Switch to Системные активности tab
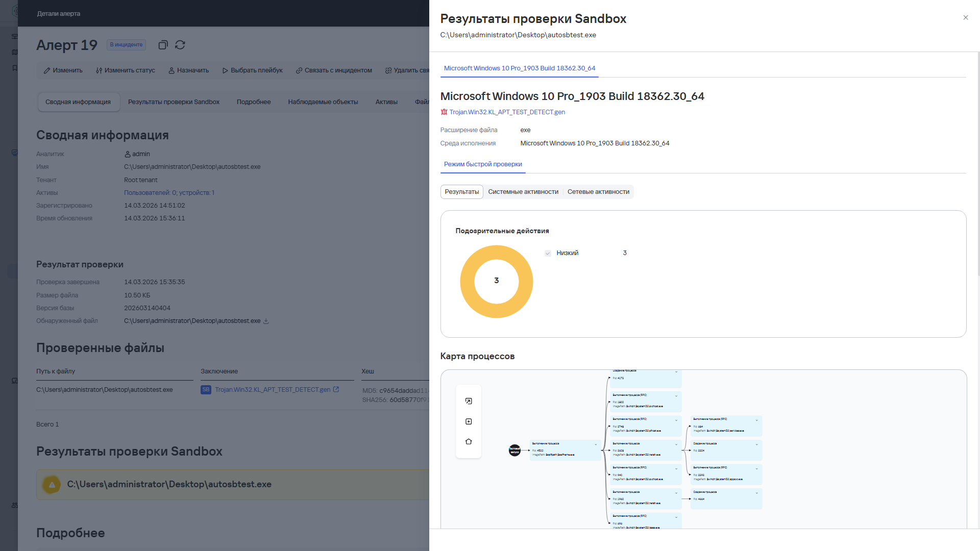The image size is (980, 551). click(523, 192)
